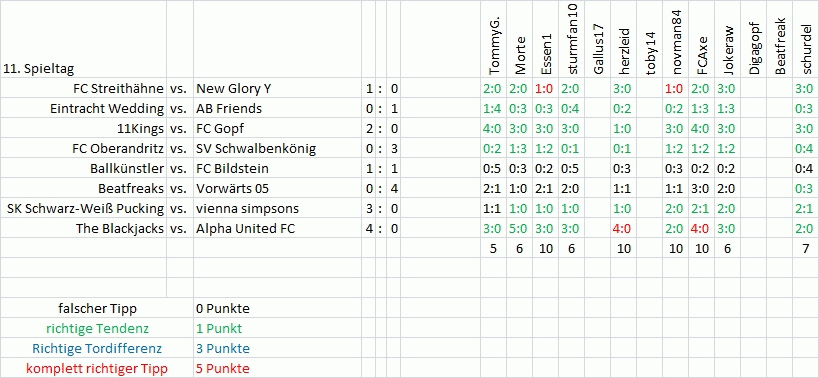Click schurdel's green 0:3 Beatfreaks tip
Screen dimensions: 819x378
(x=805, y=188)
